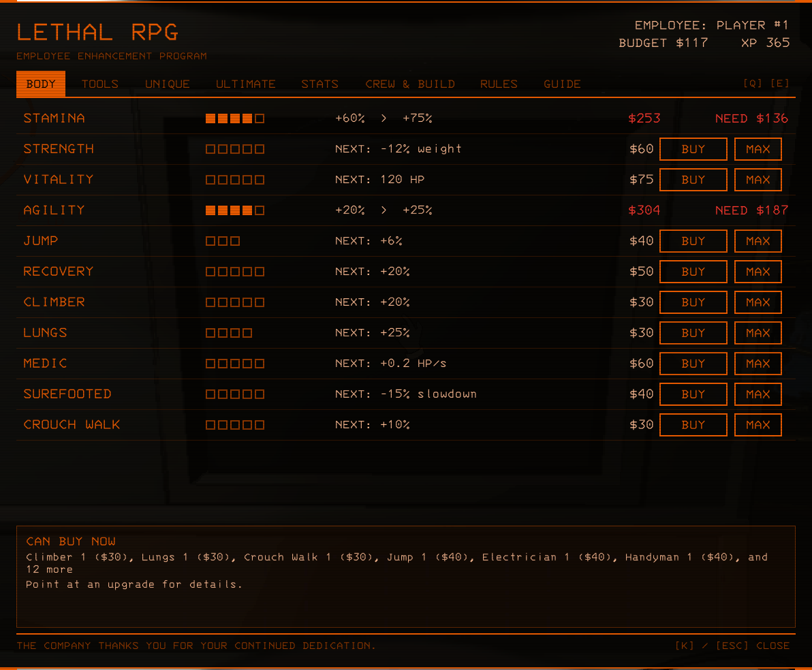Open the TOOLS tab

(100, 84)
